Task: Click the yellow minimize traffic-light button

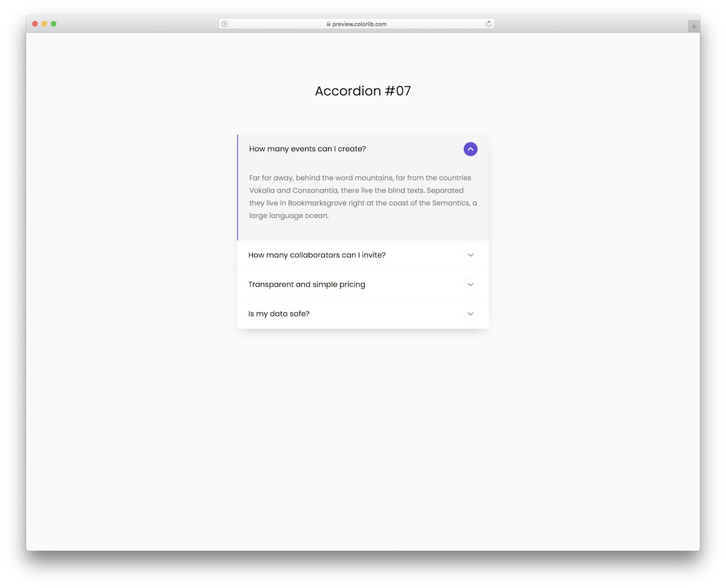Action: [x=44, y=23]
